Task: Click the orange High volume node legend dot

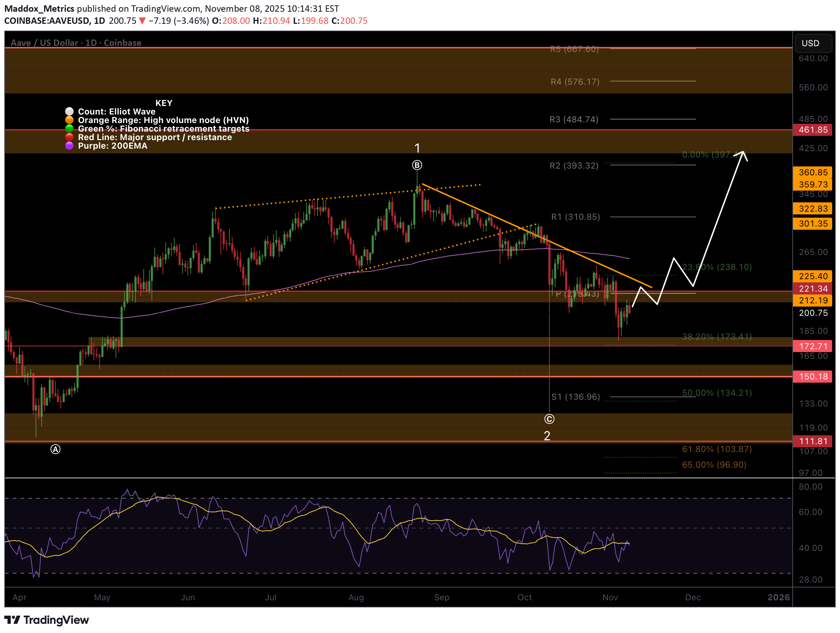Action: [69, 120]
